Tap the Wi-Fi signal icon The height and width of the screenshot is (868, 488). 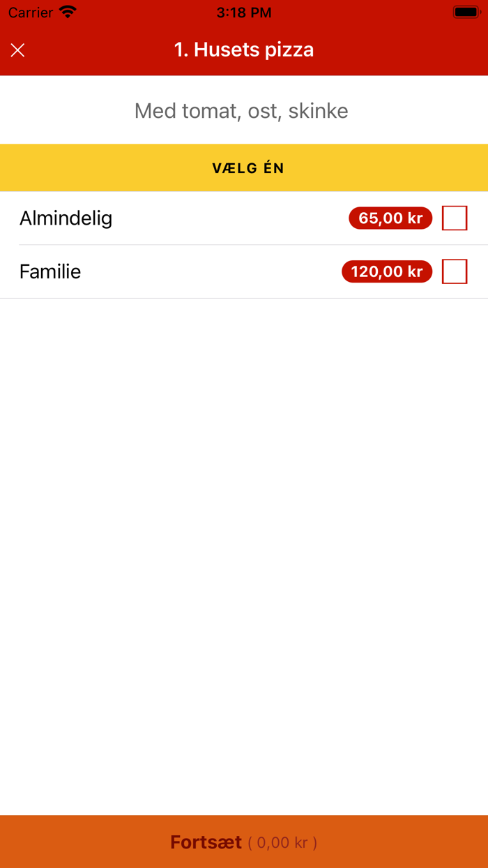[x=66, y=11]
